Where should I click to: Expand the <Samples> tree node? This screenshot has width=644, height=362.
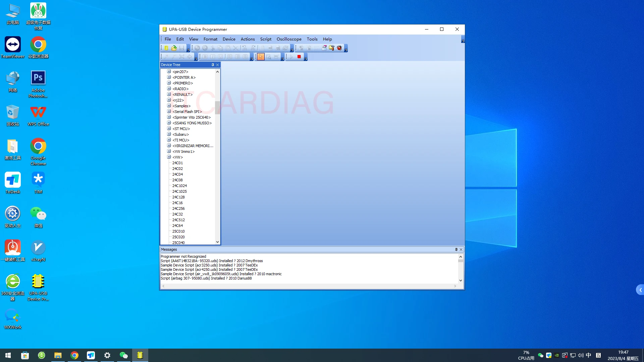coord(169,106)
